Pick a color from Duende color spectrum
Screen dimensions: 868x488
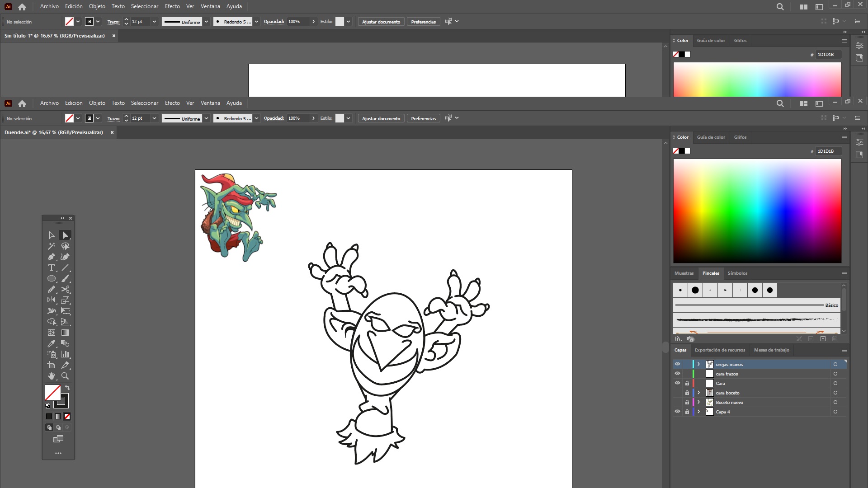[757, 211]
